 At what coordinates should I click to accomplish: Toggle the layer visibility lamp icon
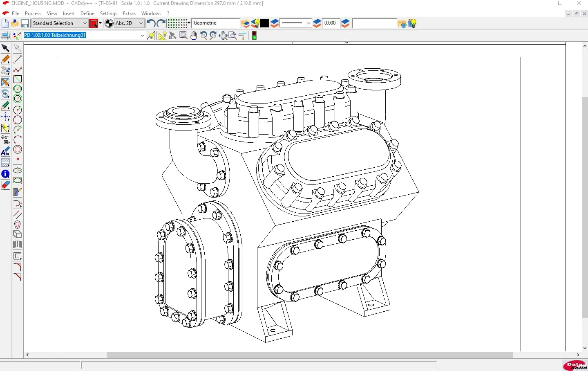pyautogui.click(x=256, y=23)
